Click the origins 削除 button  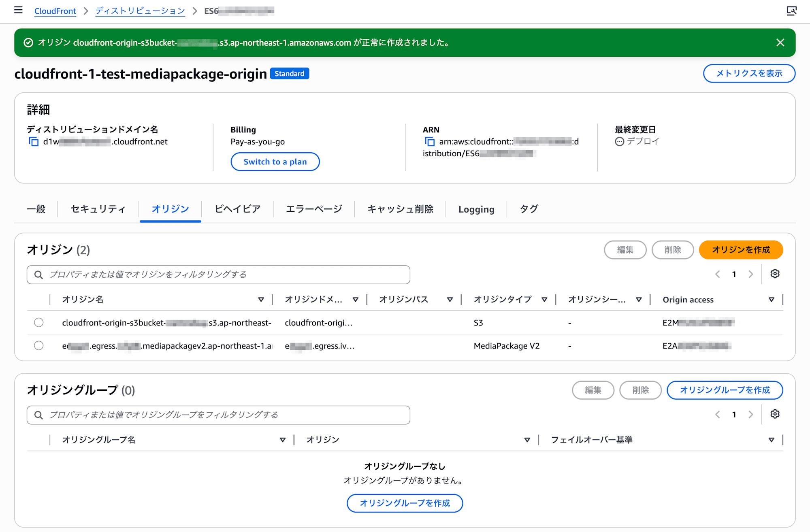pyautogui.click(x=673, y=250)
